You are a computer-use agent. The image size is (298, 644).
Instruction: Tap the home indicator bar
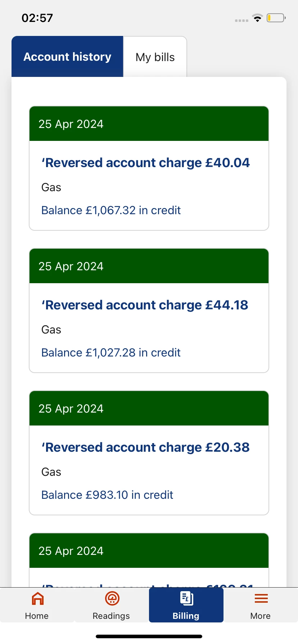[x=149, y=636]
